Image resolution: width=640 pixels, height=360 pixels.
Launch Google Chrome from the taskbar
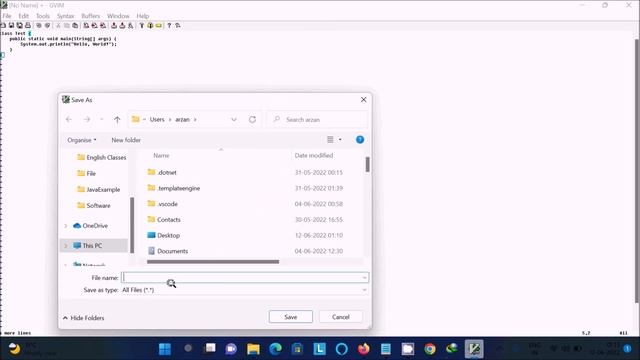[x=429, y=349]
